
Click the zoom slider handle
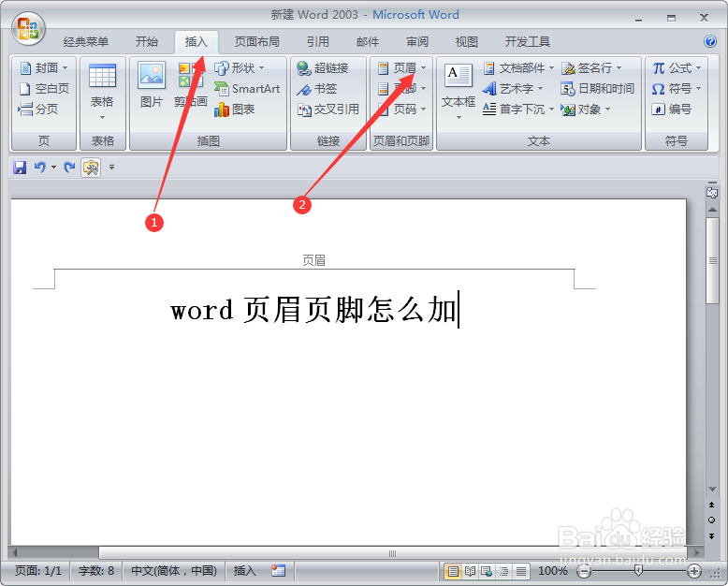click(x=638, y=570)
